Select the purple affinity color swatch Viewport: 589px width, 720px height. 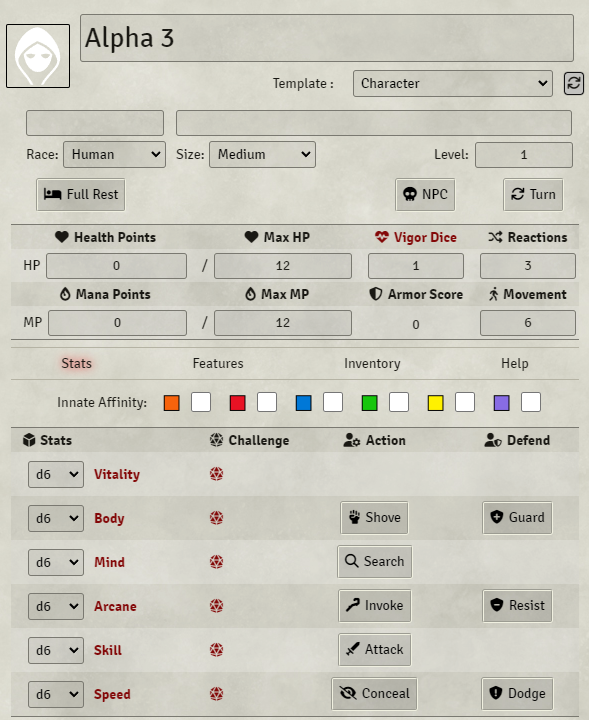[502, 403]
